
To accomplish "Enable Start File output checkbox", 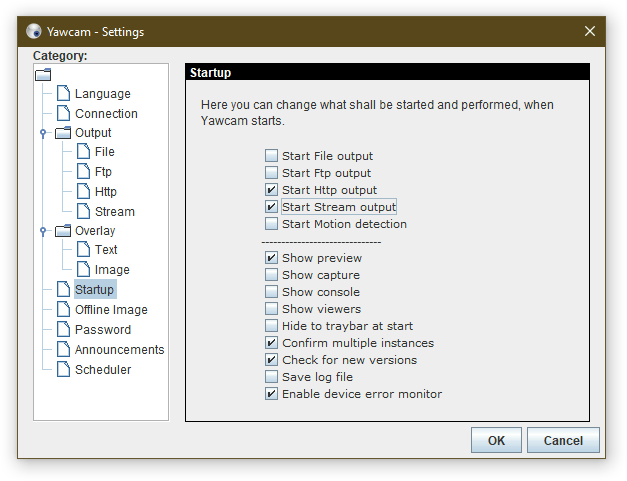I will pyautogui.click(x=271, y=156).
